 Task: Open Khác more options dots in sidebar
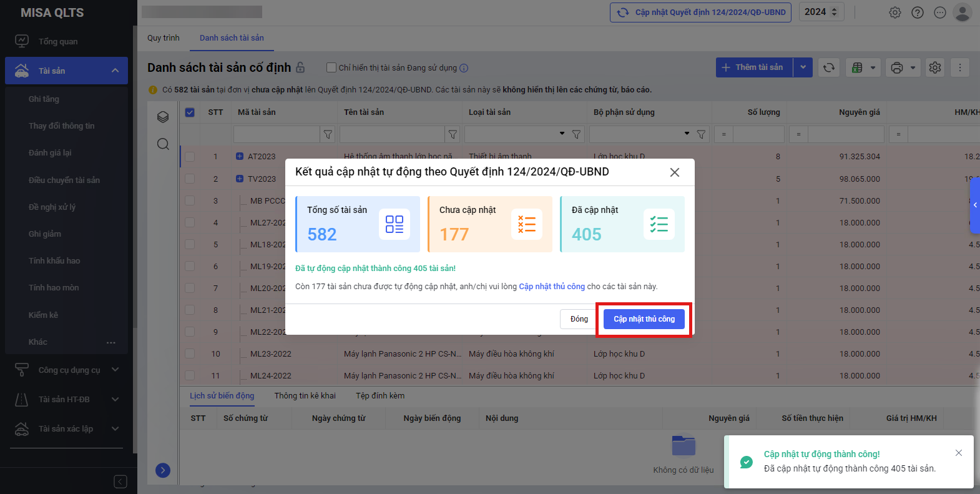click(111, 342)
